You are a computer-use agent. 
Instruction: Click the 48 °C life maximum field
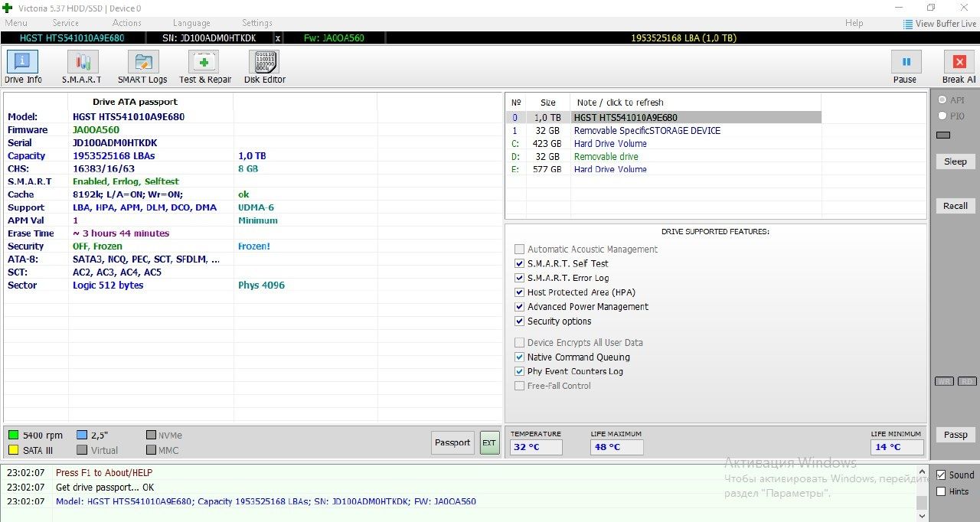point(617,447)
